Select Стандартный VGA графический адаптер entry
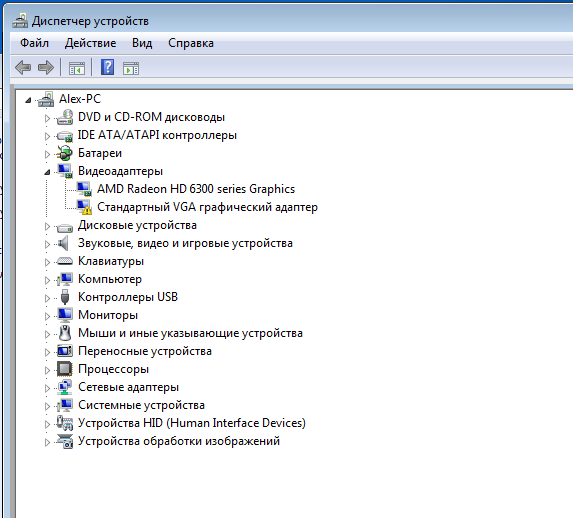Screen dimensions: 573x518 coord(207,207)
